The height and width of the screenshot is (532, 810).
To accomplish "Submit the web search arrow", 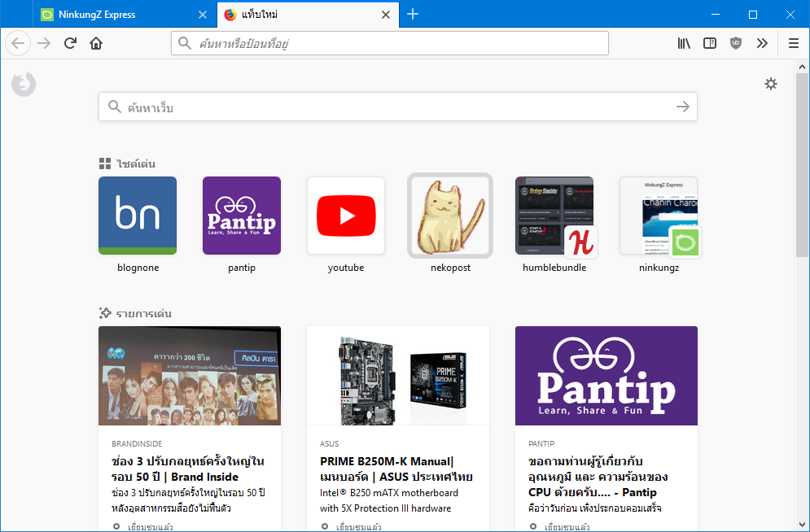I will pyautogui.click(x=683, y=107).
